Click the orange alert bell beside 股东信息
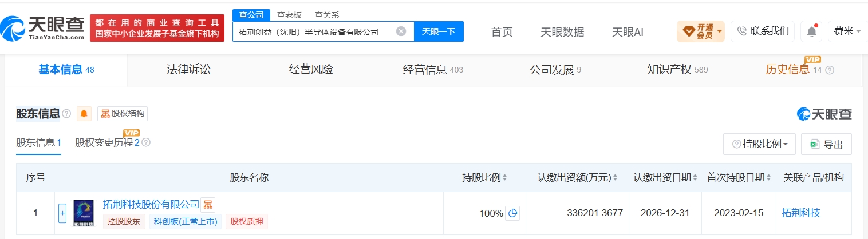Screen dimensions: 868x239 pyautogui.click(x=84, y=114)
